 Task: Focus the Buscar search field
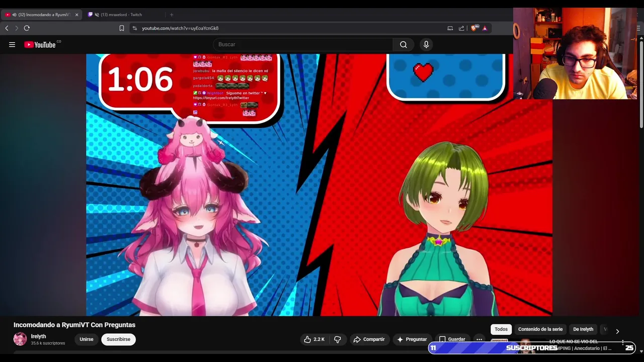point(303,45)
